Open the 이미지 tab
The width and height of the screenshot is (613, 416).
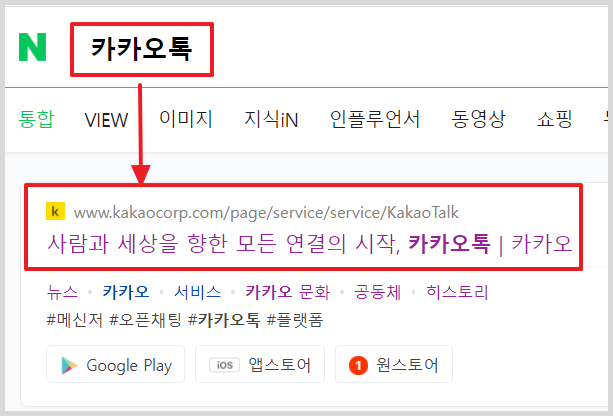point(186,119)
